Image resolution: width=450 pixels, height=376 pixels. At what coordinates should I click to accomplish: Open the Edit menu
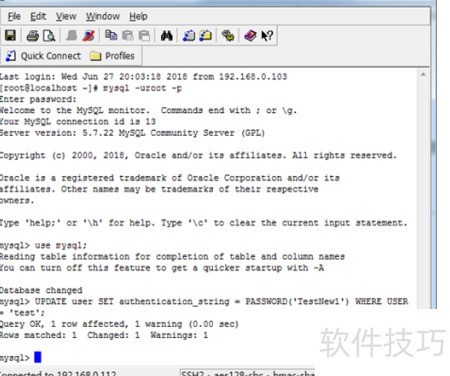click(38, 16)
